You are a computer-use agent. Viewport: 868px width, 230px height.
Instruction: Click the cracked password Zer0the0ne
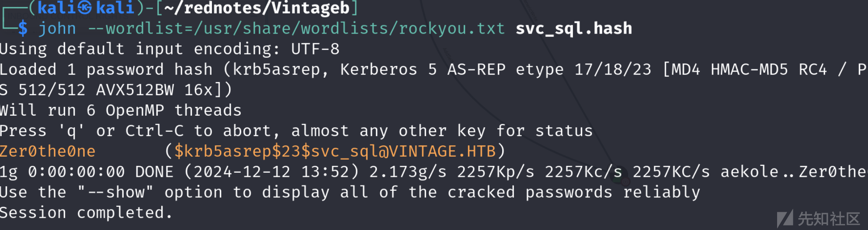click(x=48, y=151)
